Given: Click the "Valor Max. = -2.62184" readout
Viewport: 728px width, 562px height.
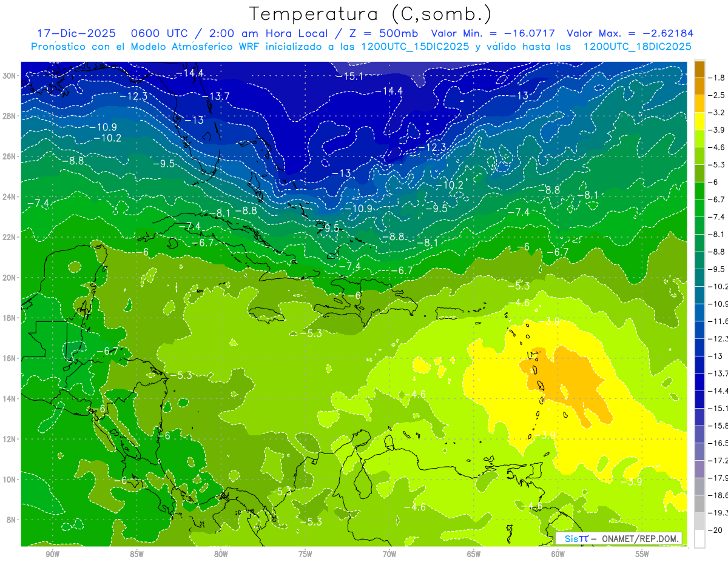Looking at the screenshot, I should pos(630,33).
